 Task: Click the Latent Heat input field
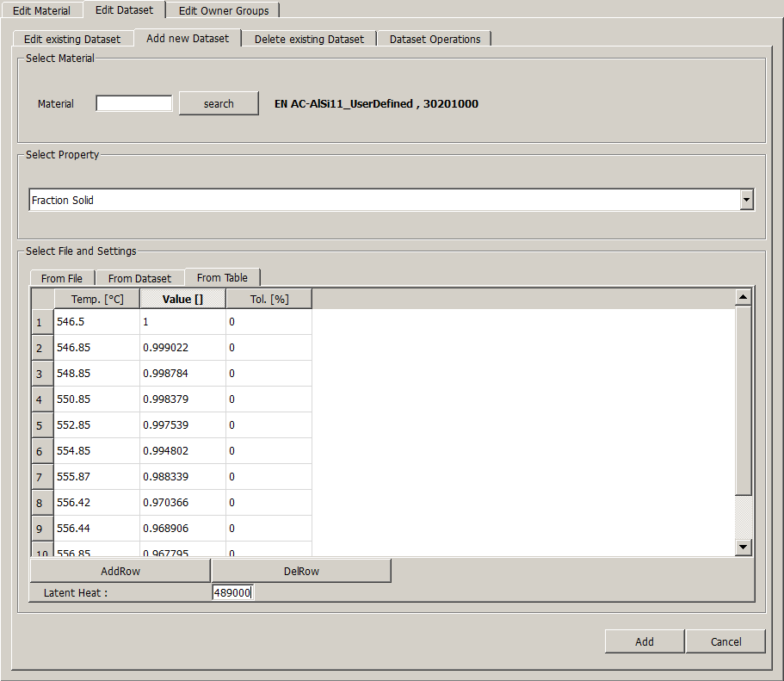(x=232, y=592)
